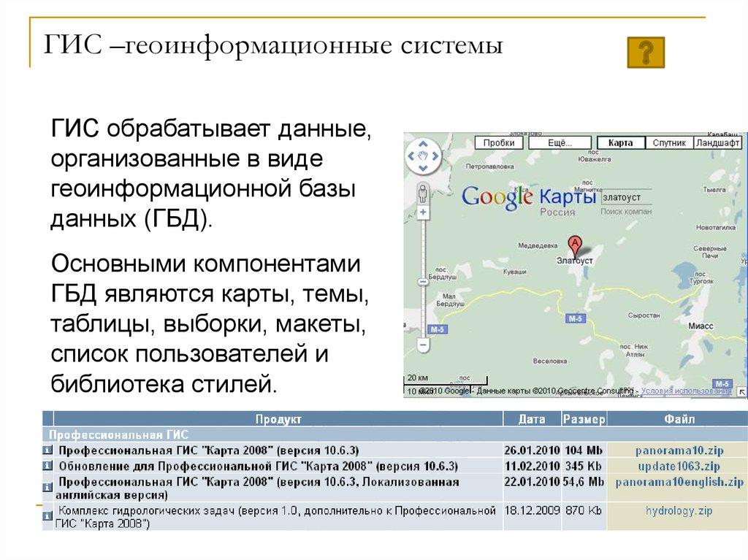
Task: Click the red marker A at Златоуст
Action: point(575,242)
